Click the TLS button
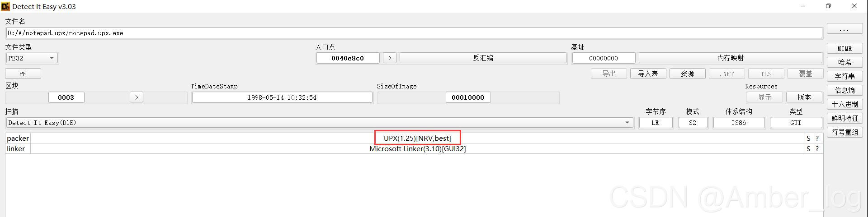868x217 pixels. click(x=766, y=74)
